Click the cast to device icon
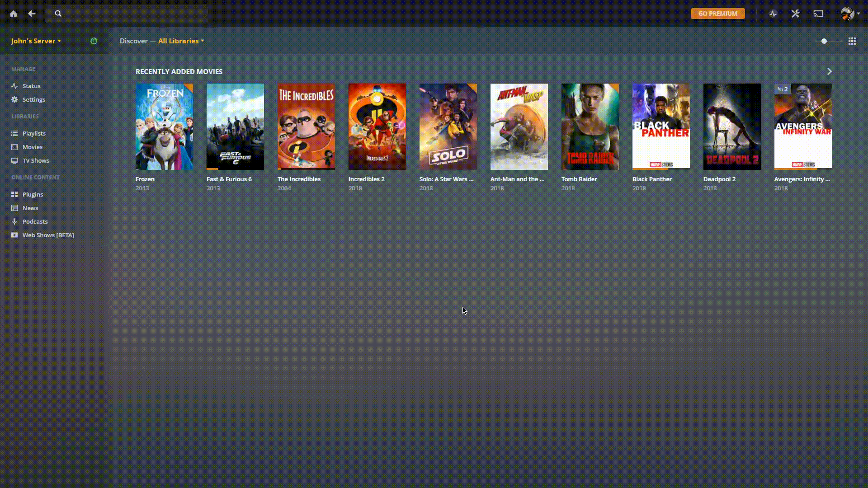The image size is (868, 488). [818, 14]
